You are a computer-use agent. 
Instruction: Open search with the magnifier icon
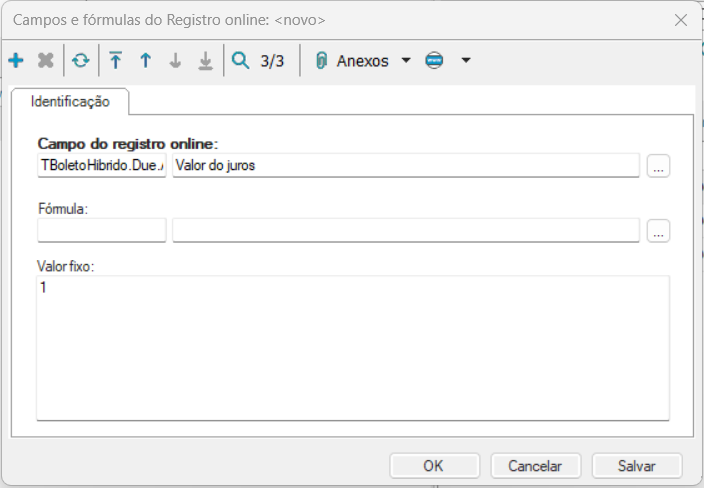[240, 61]
